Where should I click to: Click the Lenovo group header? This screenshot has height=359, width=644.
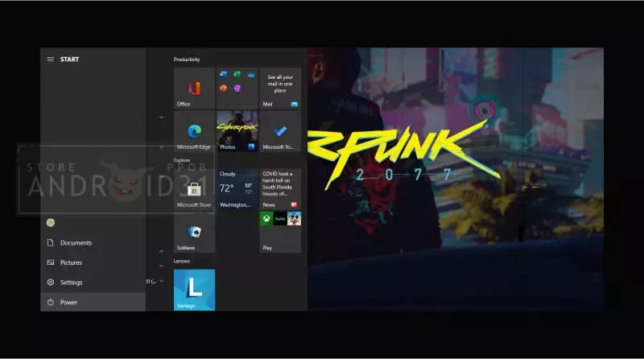click(x=182, y=262)
